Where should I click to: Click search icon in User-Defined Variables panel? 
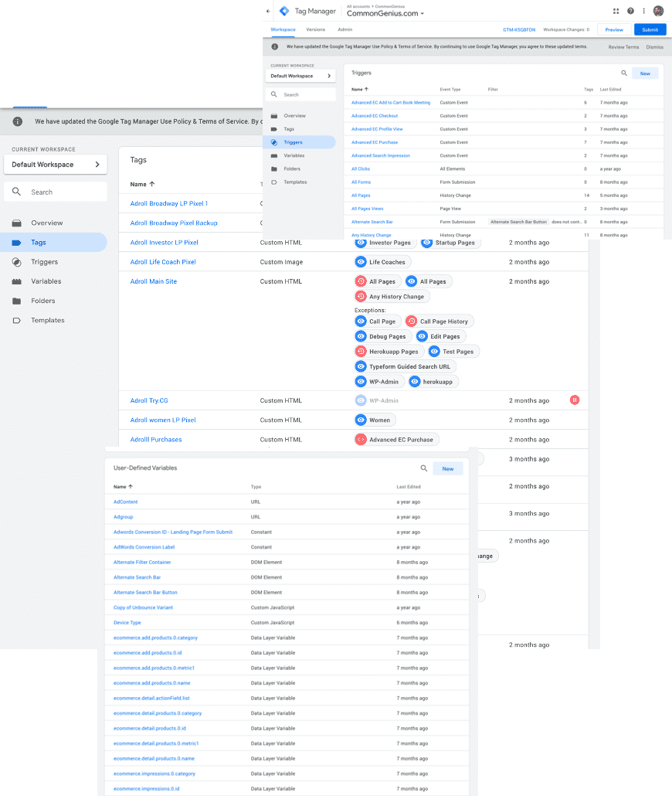click(x=424, y=468)
